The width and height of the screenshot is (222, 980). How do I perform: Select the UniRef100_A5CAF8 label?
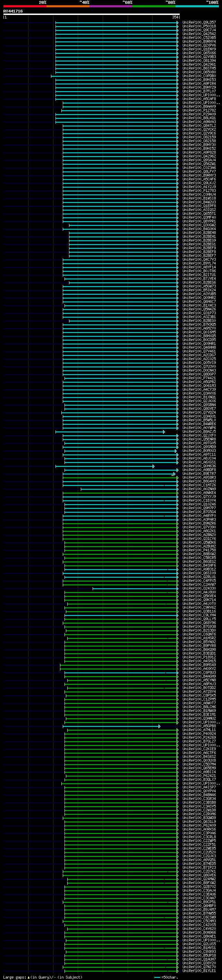199,99
